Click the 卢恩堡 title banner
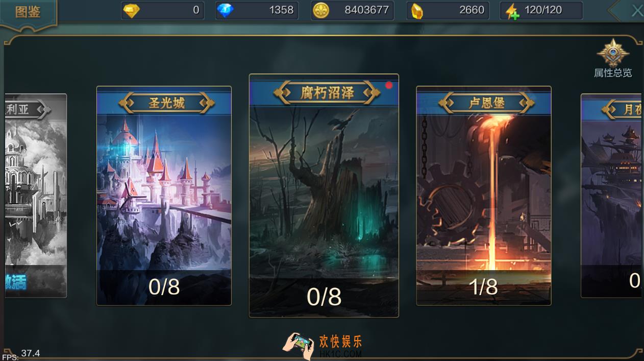Viewport: 644px width, 361px height. 486,103
